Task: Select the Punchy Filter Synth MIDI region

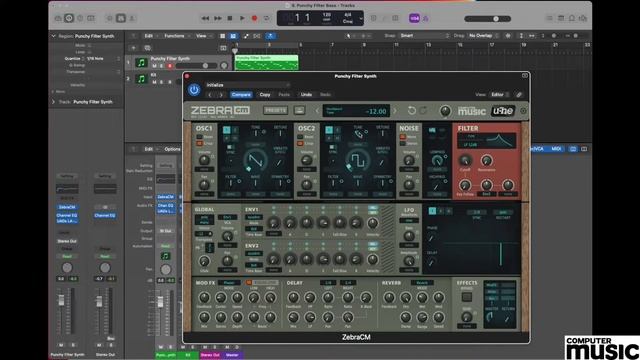Action: click(267, 62)
